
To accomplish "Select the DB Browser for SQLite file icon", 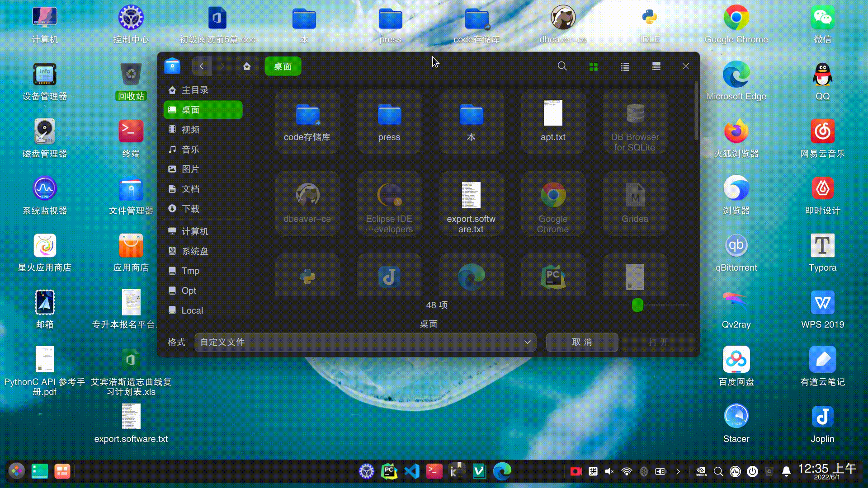I will [x=635, y=121].
